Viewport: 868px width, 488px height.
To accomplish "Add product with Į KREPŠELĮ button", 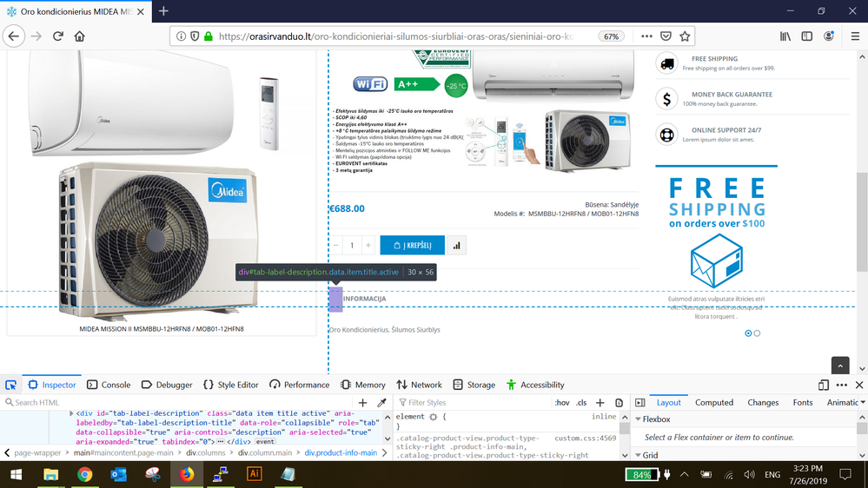I will pyautogui.click(x=413, y=245).
